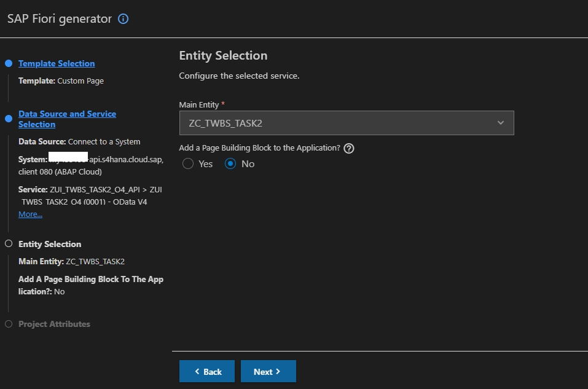Screen dimensions: 588x389
Task: Open Data Source and Service Selection step
Action: [67, 119]
